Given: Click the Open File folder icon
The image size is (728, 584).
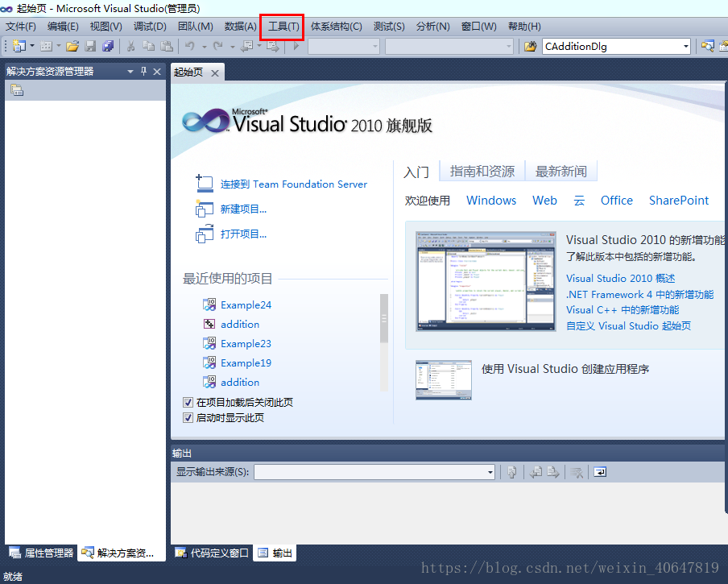Looking at the screenshot, I should click(72, 46).
